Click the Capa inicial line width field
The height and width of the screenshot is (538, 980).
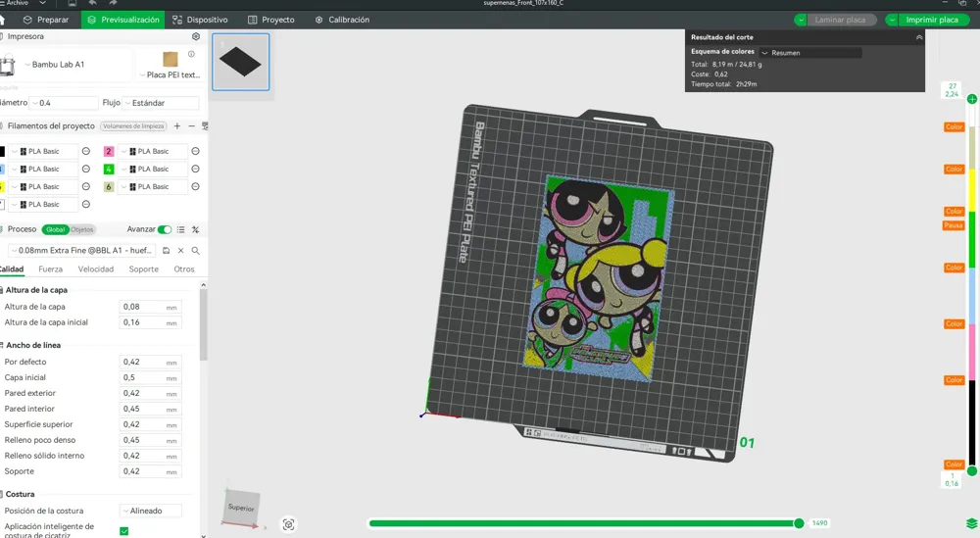pyautogui.click(x=151, y=377)
